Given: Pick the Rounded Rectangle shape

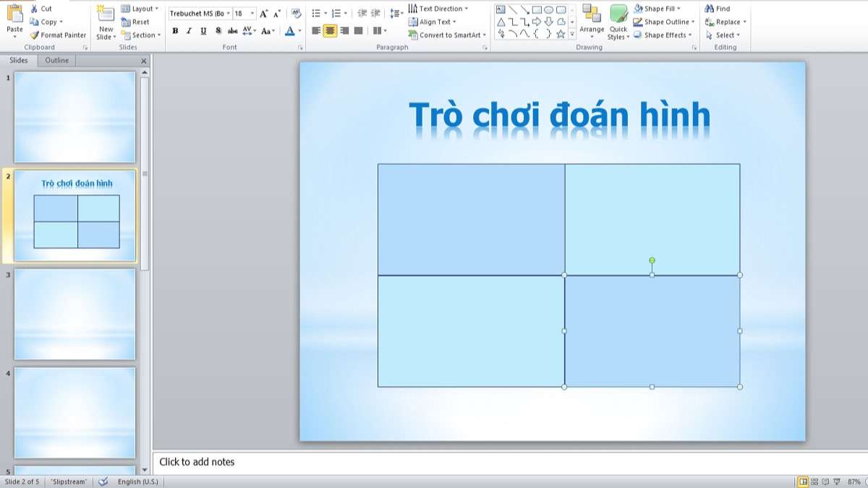Looking at the screenshot, I should (x=561, y=9).
